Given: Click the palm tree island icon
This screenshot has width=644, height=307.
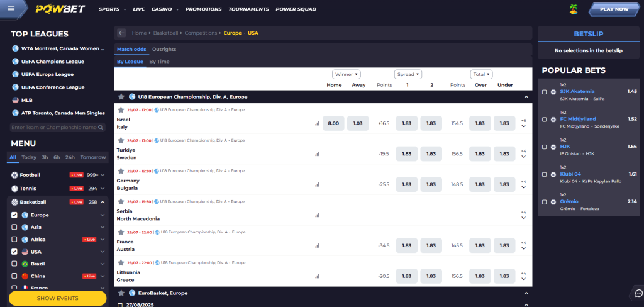Looking at the screenshot, I should (x=574, y=9).
